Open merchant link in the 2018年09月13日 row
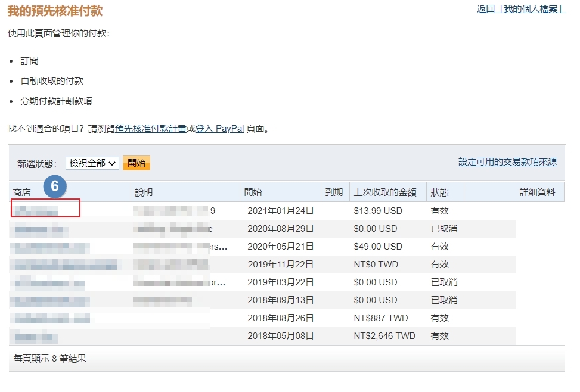This screenshot has height=392, width=580. (50, 301)
